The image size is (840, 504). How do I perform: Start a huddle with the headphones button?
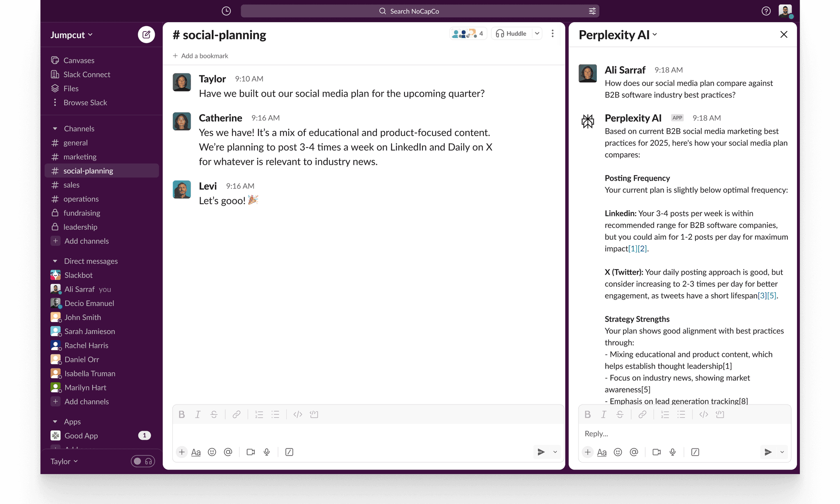(x=511, y=33)
